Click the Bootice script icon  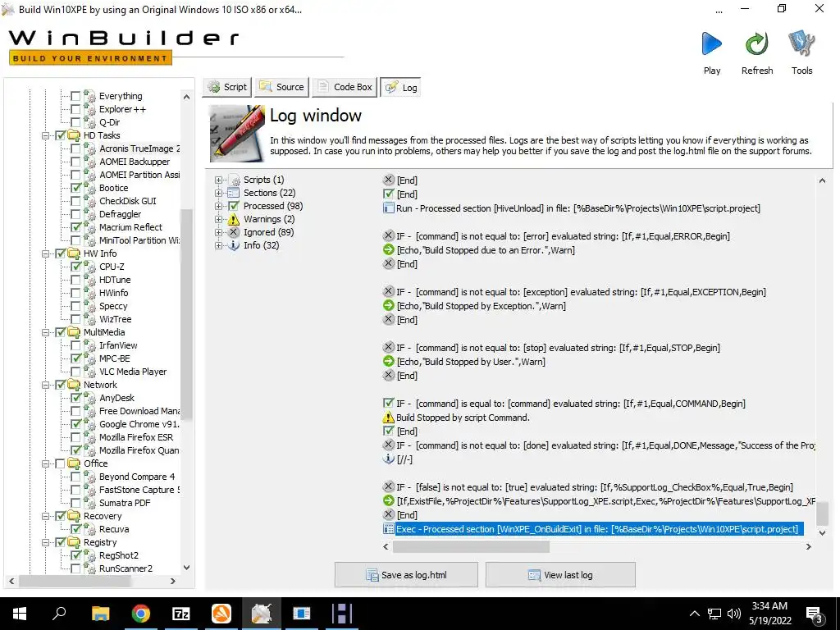(x=89, y=188)
